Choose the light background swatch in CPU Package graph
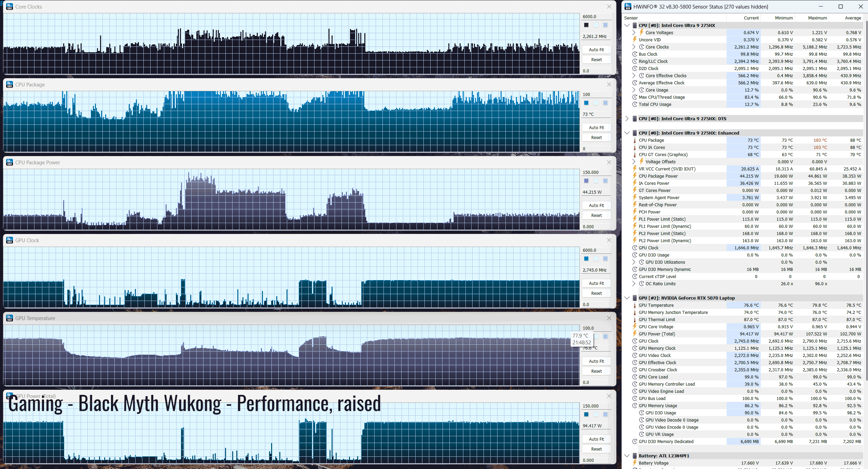 [x=596, y=103]
